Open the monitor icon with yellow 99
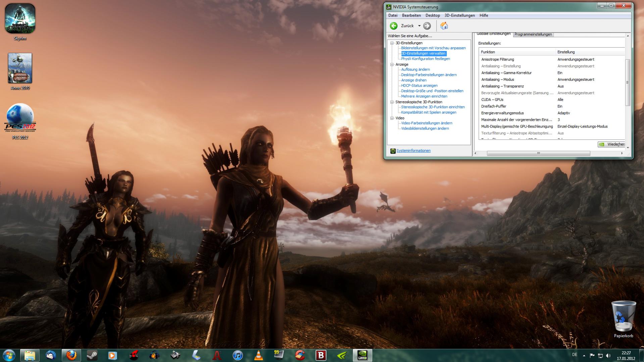 tap(279, 355)
